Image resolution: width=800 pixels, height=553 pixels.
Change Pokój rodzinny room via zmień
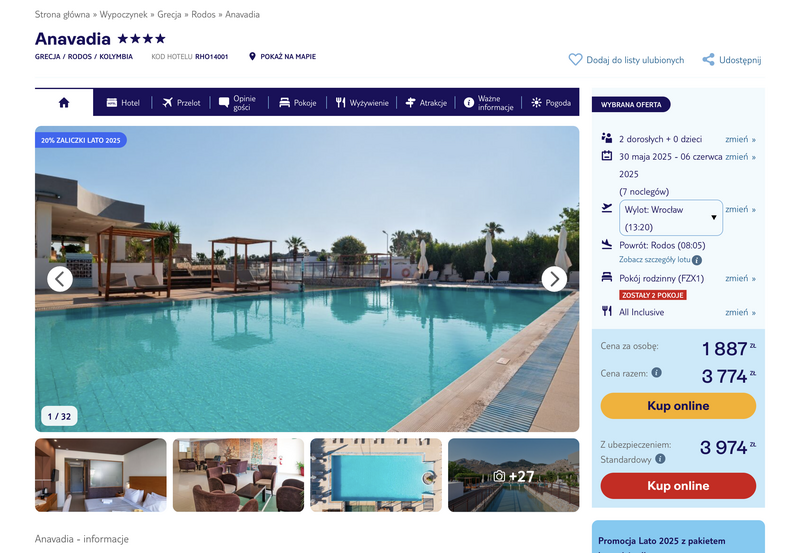[x=740, y=278]
